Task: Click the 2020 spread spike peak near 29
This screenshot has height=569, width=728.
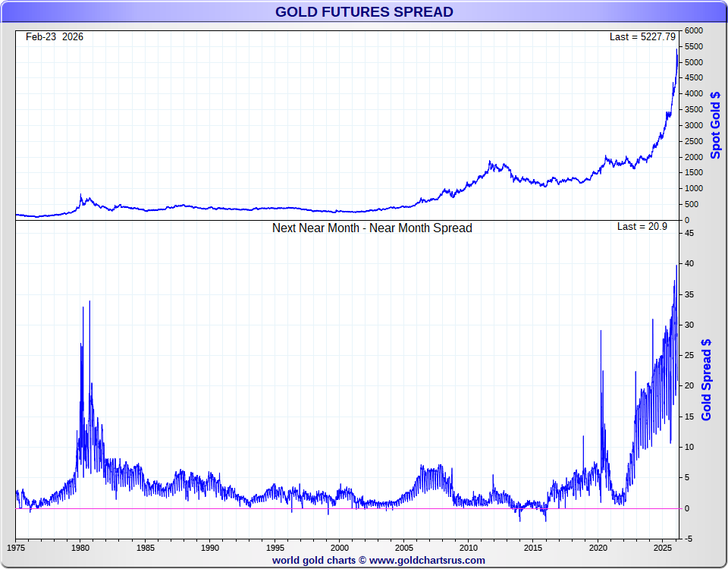Action: tap(601, 332)
